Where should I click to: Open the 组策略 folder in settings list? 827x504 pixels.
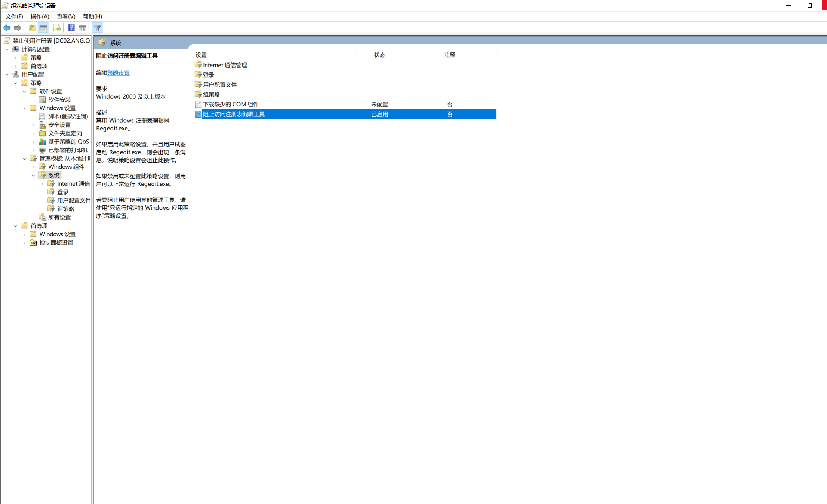pyautogui.click(x=211, y=95)
